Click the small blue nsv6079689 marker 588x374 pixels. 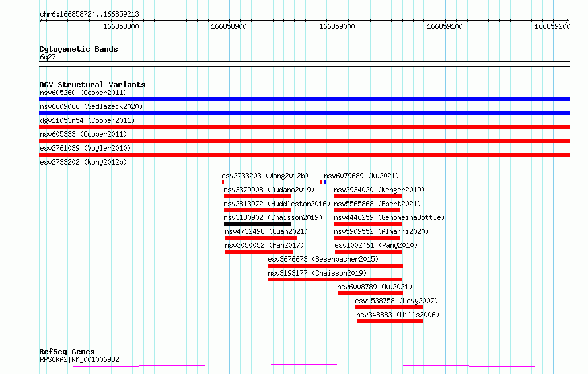coord(325,182)
